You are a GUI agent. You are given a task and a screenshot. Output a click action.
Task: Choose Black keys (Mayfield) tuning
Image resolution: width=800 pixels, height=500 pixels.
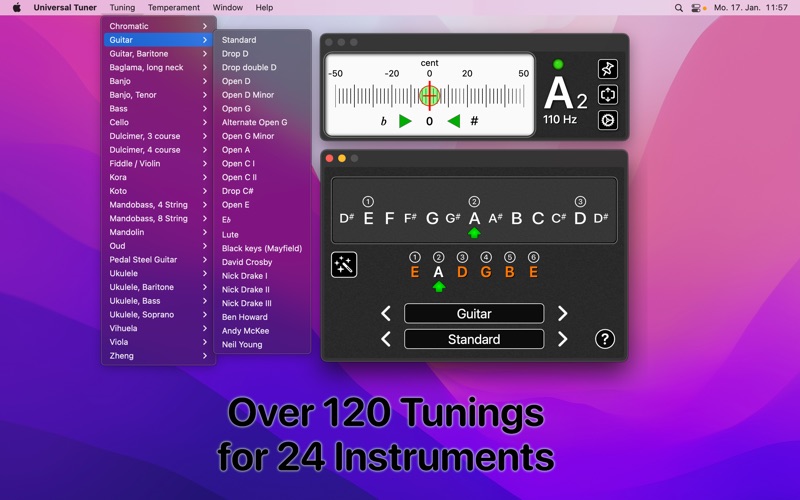click(262, 248)
